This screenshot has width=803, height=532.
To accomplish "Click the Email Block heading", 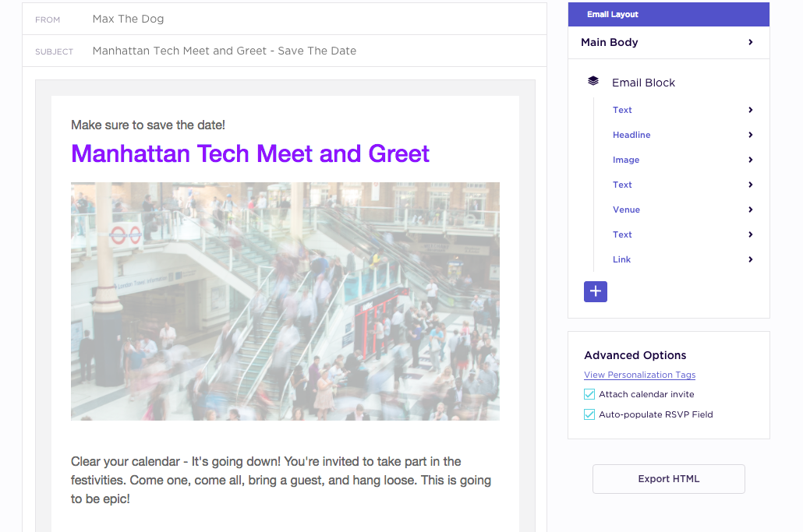I will [643, 83].
